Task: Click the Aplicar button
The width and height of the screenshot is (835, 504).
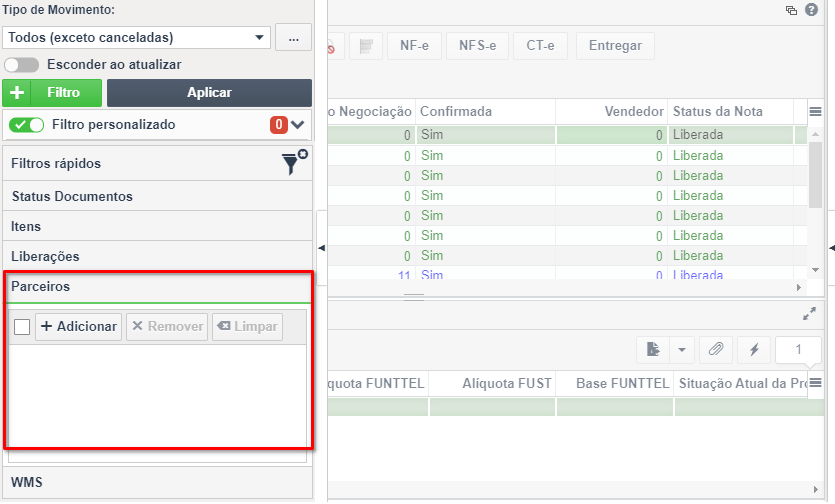Action: 209,93
